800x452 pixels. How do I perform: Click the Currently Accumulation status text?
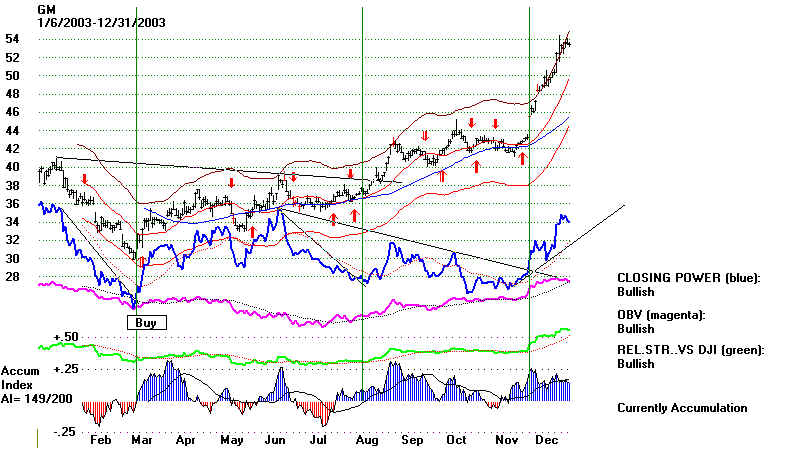[x=682, y=408]
